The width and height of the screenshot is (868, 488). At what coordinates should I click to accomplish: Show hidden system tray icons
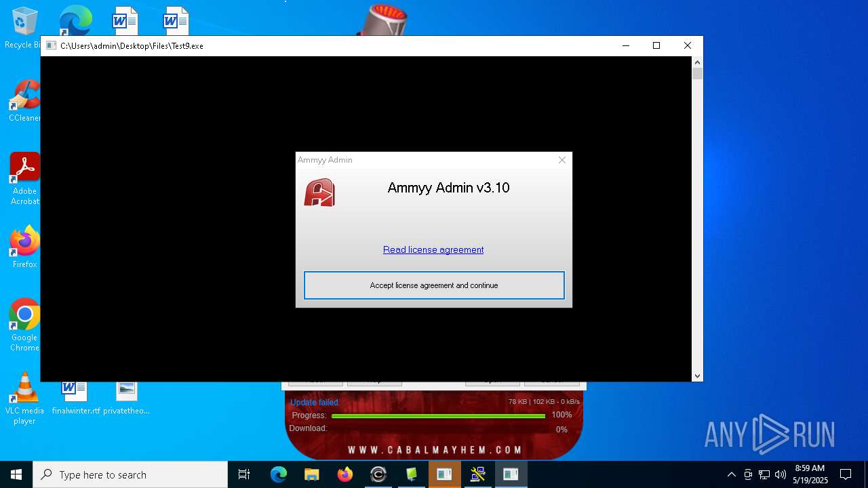pyautogui.click(x=731, y=474)
